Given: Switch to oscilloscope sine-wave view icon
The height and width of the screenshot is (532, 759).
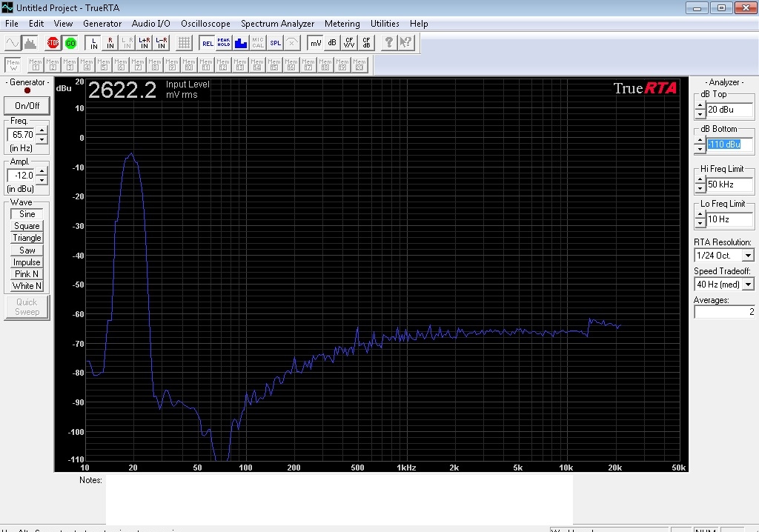Looking at the screenshot, I should 12,43.
